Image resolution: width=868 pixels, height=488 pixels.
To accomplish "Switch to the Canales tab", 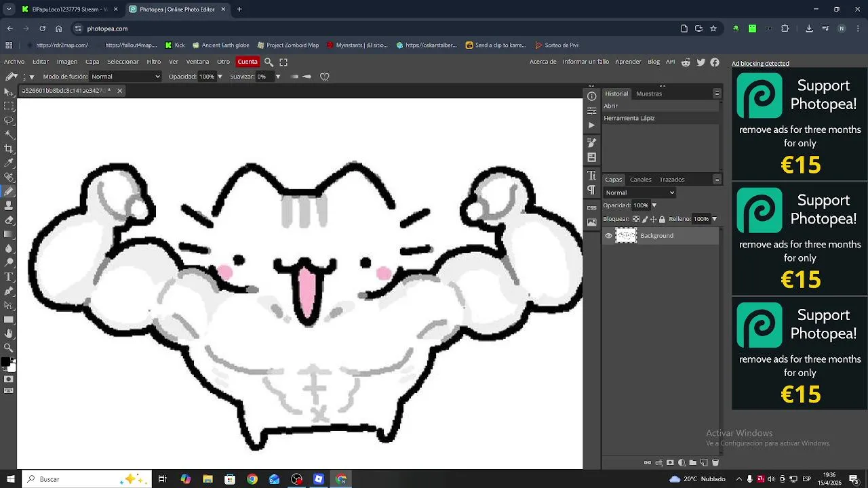I will [641, 180].
